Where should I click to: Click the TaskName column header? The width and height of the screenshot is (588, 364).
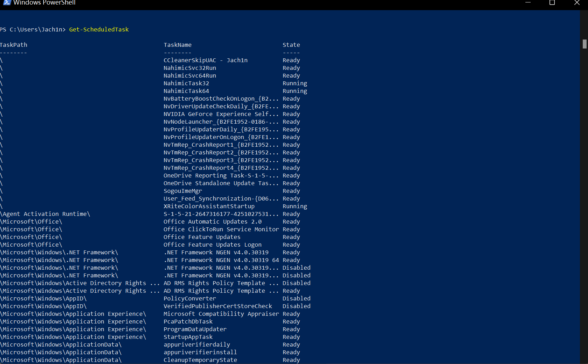pos(178,45)
